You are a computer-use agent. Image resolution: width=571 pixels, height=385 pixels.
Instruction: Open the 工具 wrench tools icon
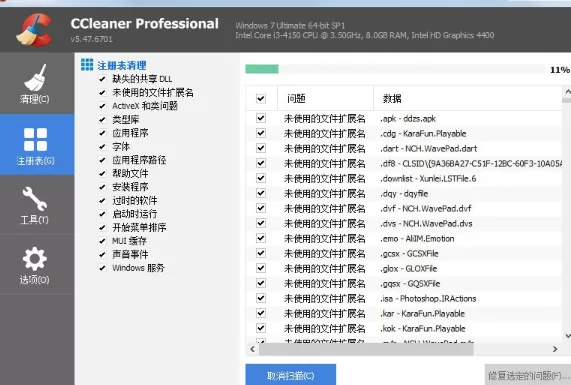(x=35, y=199)
